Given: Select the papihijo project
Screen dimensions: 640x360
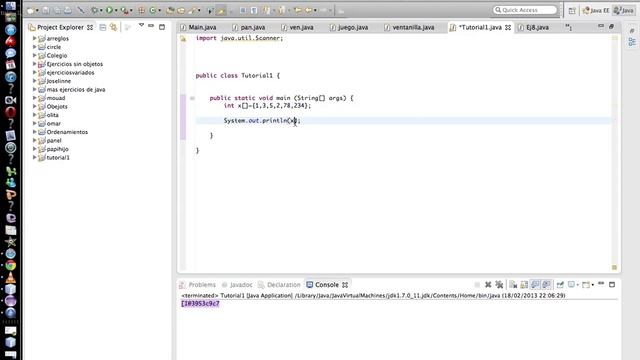Looking at the screenshot, I should tap(53, 149).
